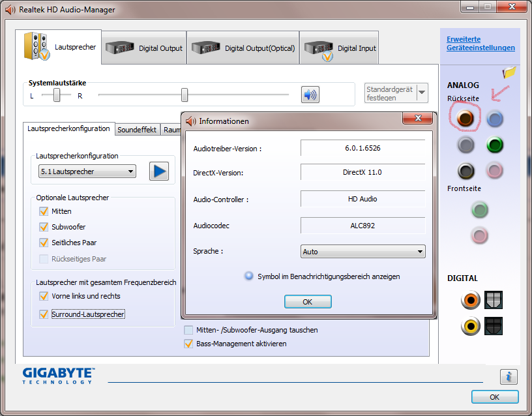Click the pink rear analog jack
Viewport: 532px width, 416px height.
pyautogui.click(x=494, y=170)
